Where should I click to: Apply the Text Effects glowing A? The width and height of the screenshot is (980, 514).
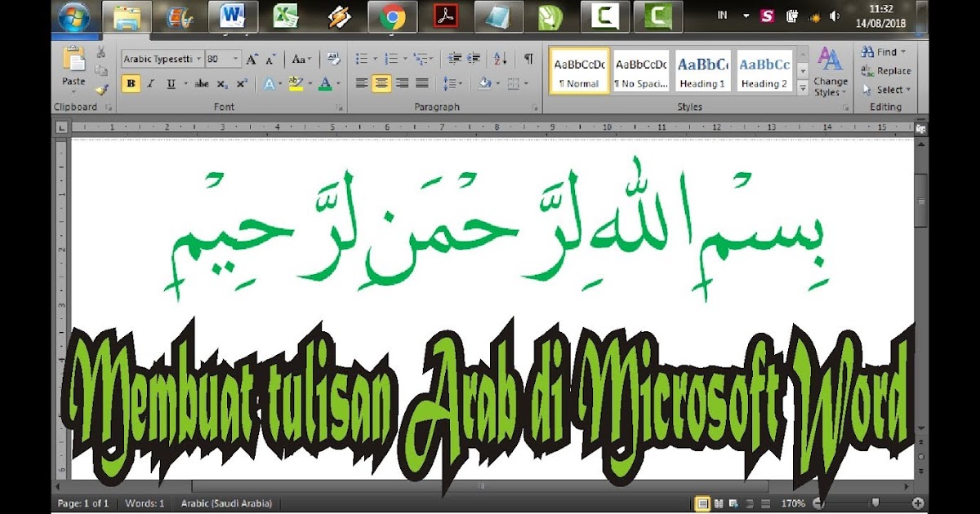pos(268,83)
